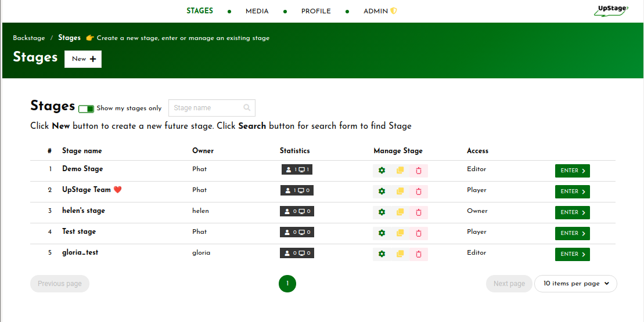Click the UpStage logo

[611, 10]
